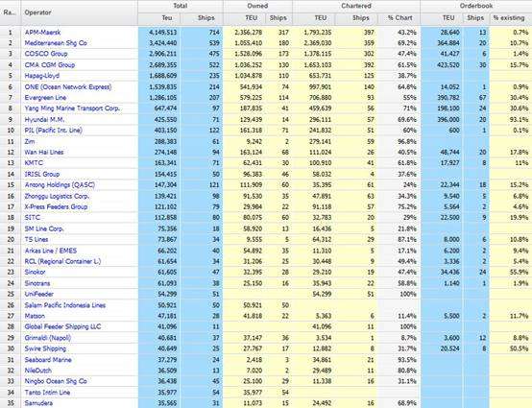Select the Samudera operator link
532x408 pixels.
(38, 403)
